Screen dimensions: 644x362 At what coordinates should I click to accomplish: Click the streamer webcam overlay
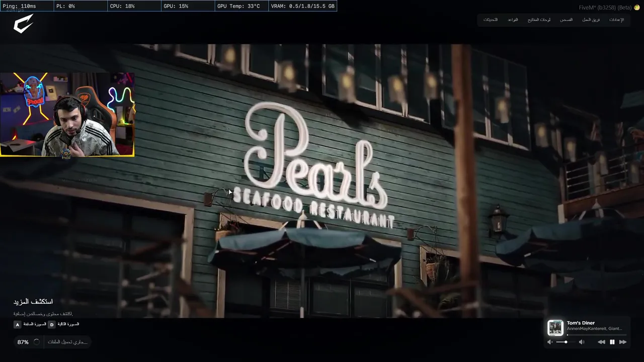coord(67,115)
